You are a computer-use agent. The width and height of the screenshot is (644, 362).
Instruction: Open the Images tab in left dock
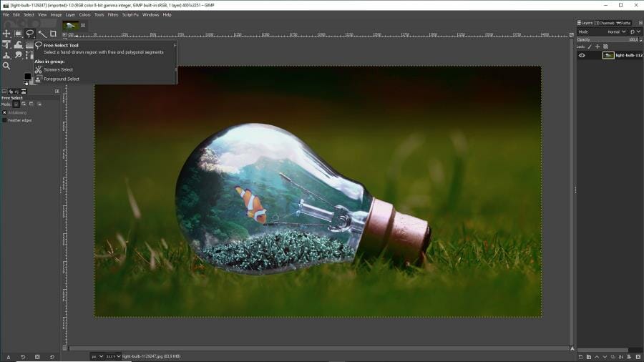pyautogui.click(x=24, y=91)
